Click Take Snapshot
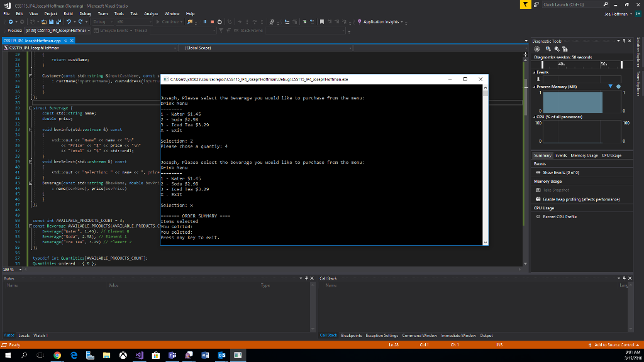The width and height of the screenshot is (644, 362). click(556, 190)
